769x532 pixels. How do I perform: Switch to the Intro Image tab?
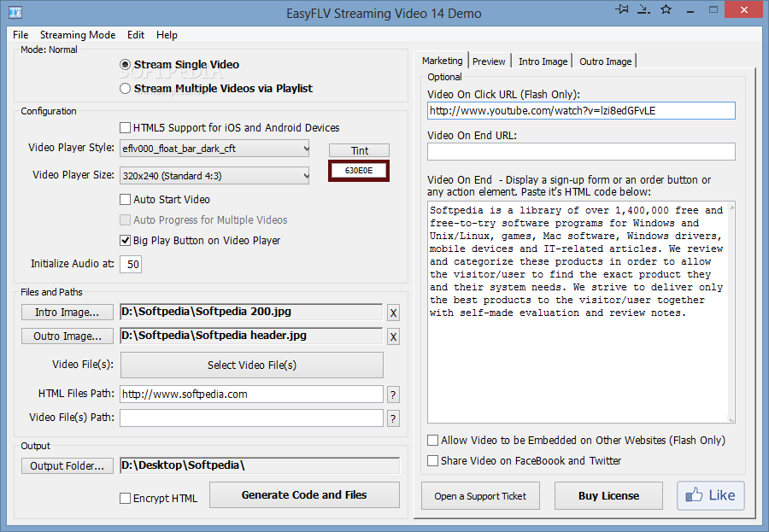(543, 61)
